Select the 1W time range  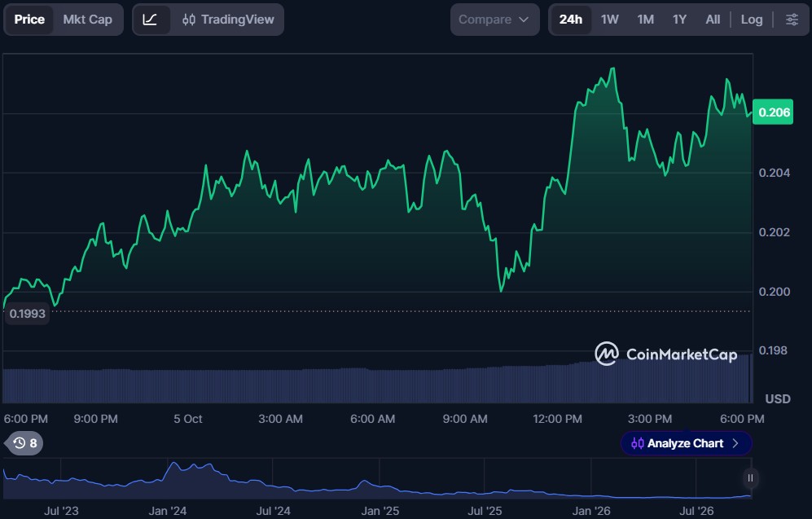pos(609,20)
